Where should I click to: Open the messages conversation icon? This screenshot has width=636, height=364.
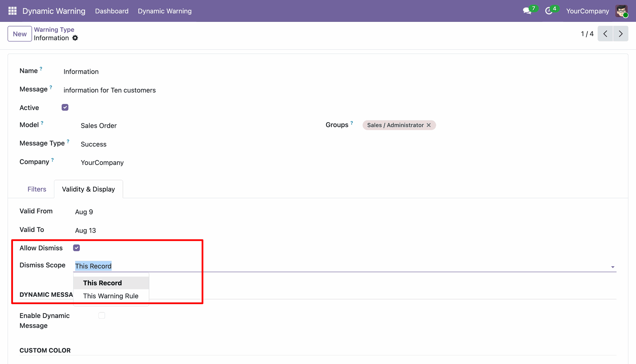[x=527, y=11]
